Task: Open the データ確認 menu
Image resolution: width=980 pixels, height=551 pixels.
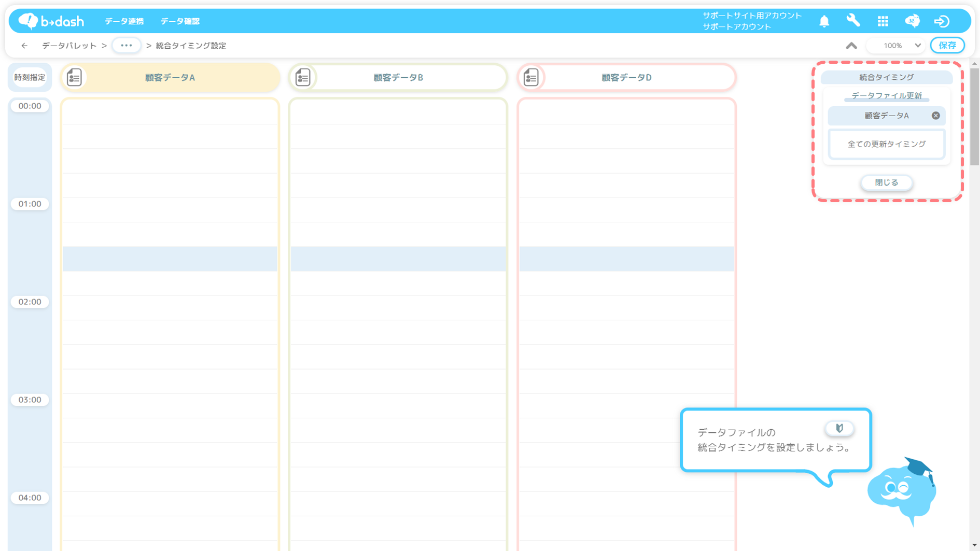Action: (x=180, y=21)
